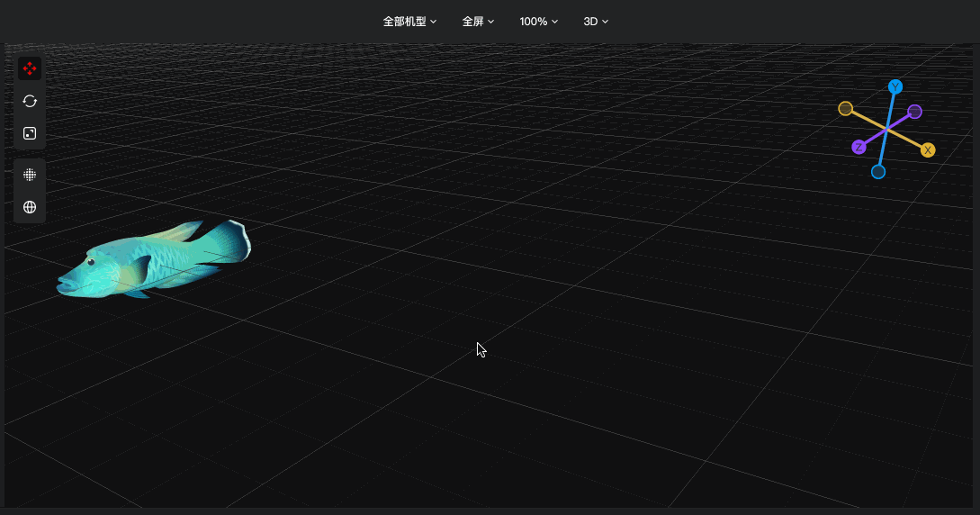
Task: Open the 3D view mode dropdown
Action: pos(596,22)
